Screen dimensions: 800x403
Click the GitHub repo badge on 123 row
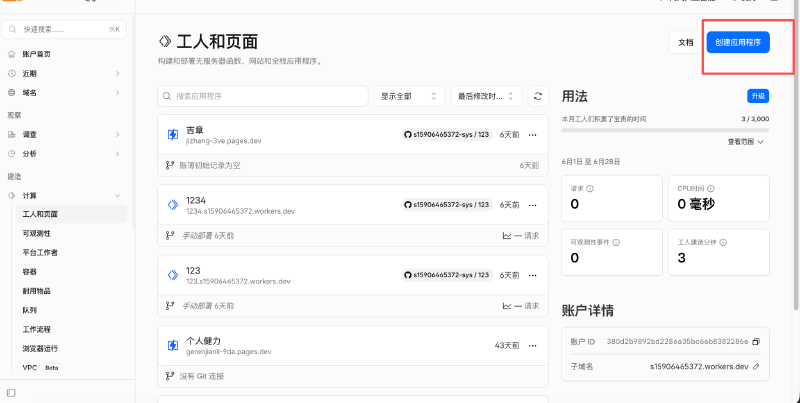(447, 275)
